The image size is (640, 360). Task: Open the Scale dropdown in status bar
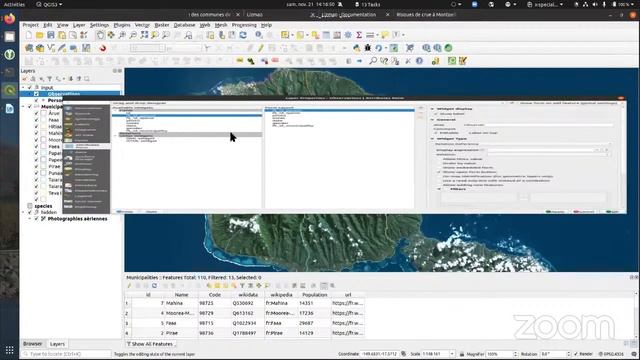(x=452, y=354)
